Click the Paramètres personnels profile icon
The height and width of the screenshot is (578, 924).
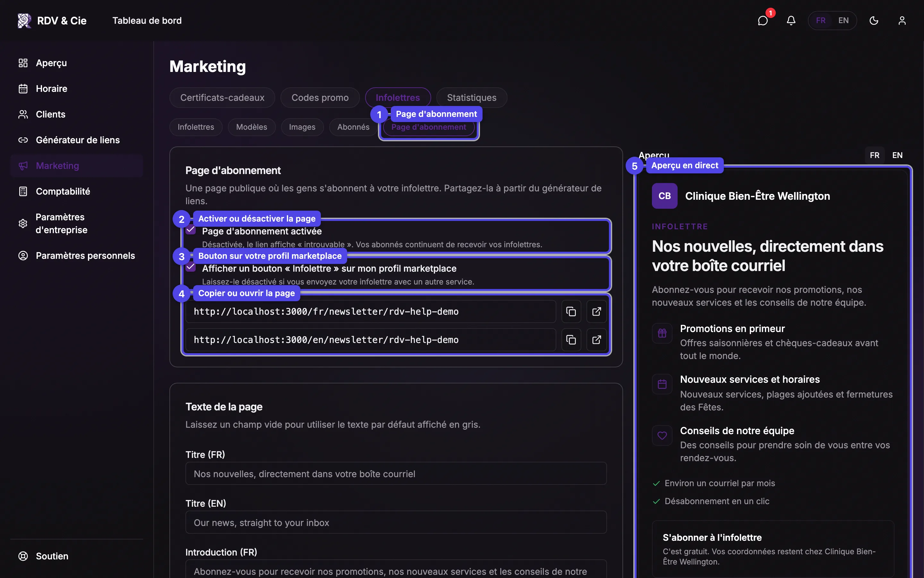pyautogui.click(x=23, y=255)
